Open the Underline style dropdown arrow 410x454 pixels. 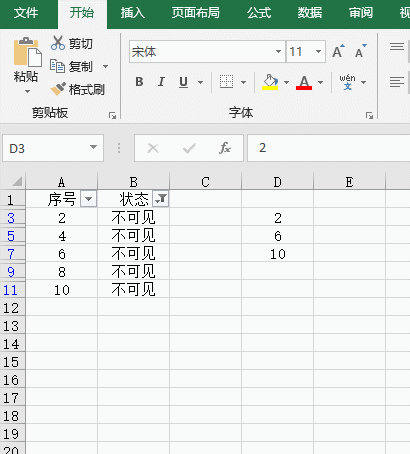200,82
